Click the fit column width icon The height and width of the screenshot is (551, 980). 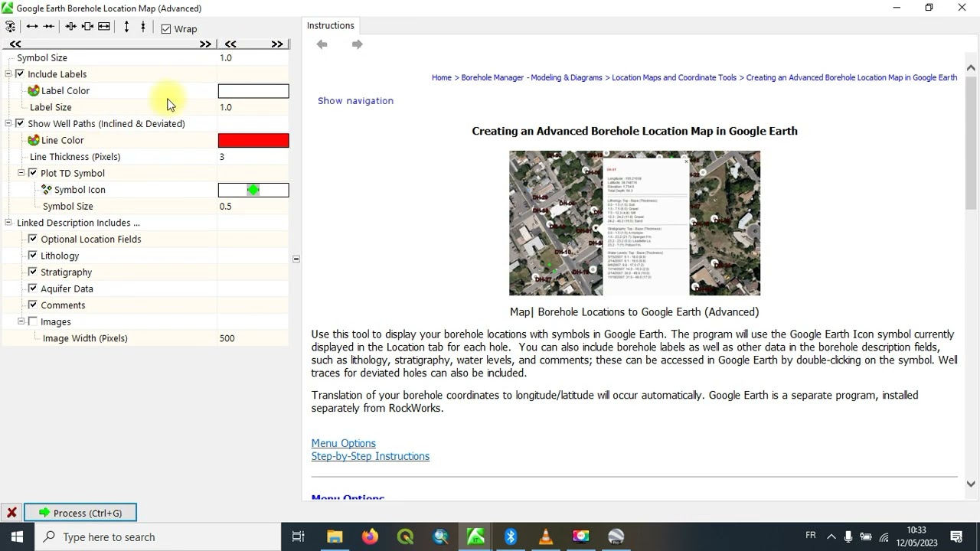point(104,27)
